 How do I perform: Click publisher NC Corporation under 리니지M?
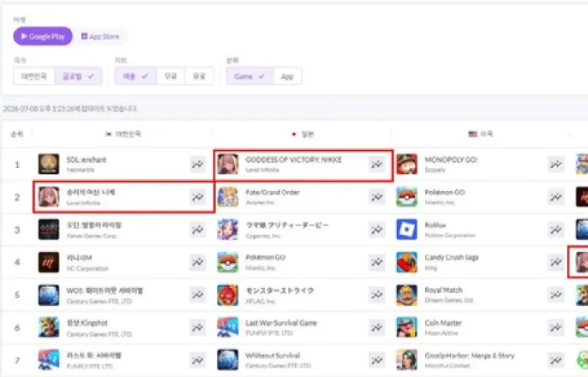(87, 268)
